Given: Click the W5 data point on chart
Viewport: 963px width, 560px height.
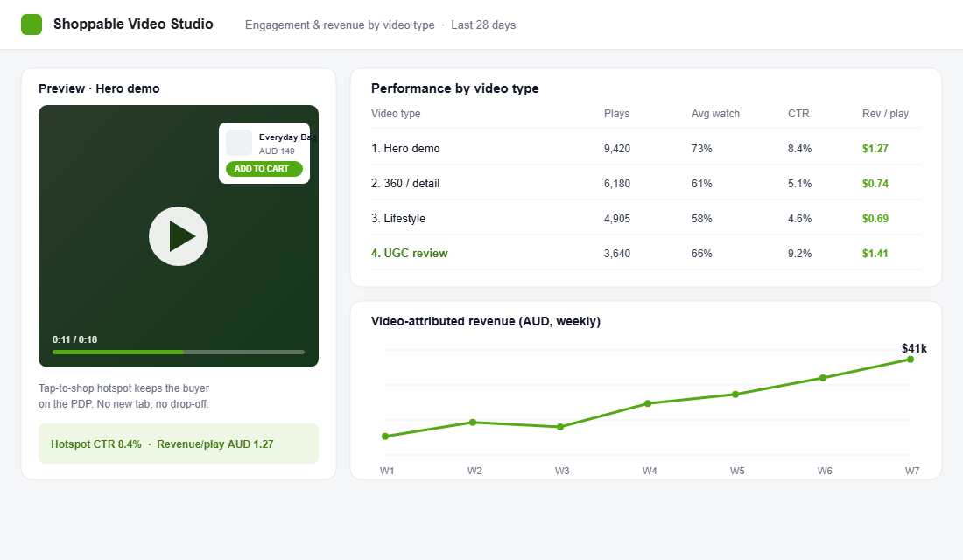Looking at the screenshot, I should pyautogui.click(x=735, y=395).
